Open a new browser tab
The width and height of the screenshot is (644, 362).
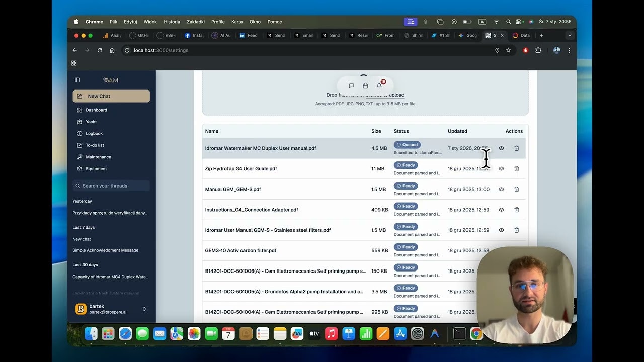point(541,35)
